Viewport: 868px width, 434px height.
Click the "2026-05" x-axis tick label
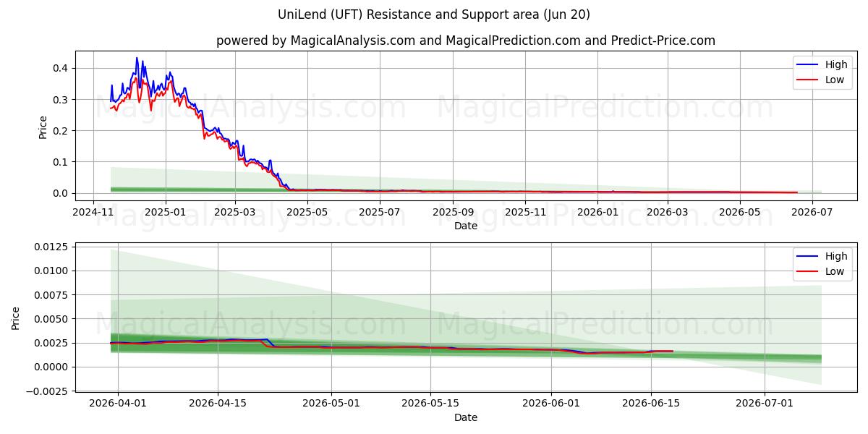click(739, 211)
